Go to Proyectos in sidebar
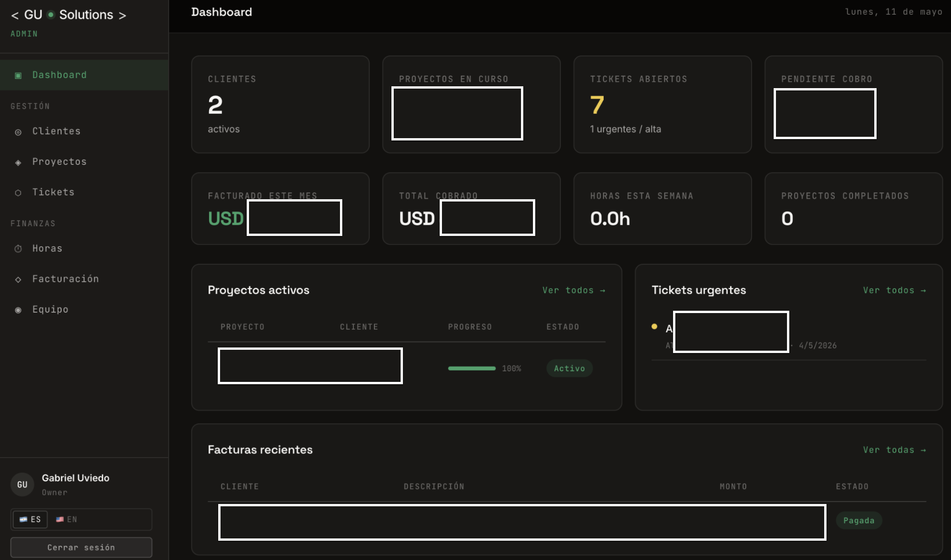The width and height of the screenshot is (951, 560). pyautogui.click(x=84, y=162)
